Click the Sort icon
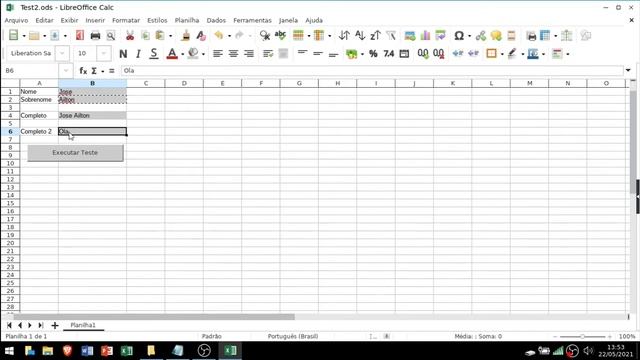This screenshot has width=640, height=360. (x=344, y=36)
